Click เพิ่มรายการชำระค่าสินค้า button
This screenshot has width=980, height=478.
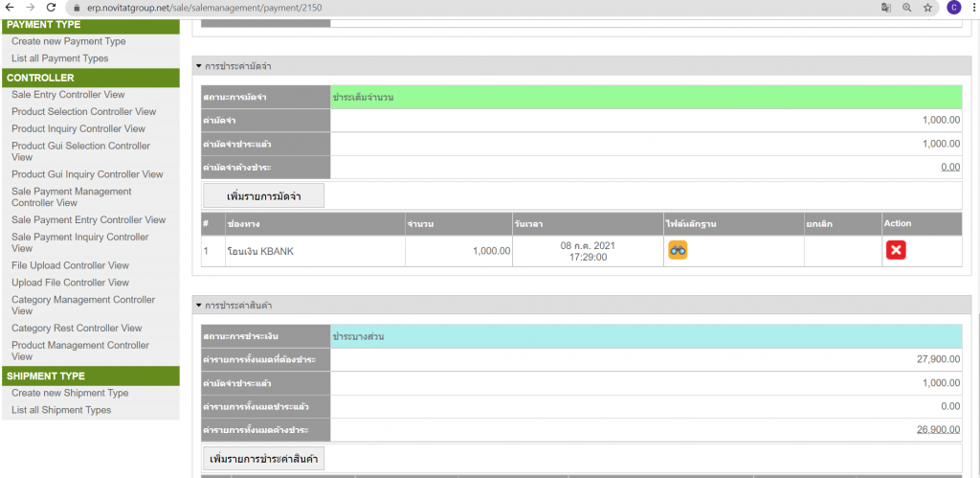(x=263, y=459)
